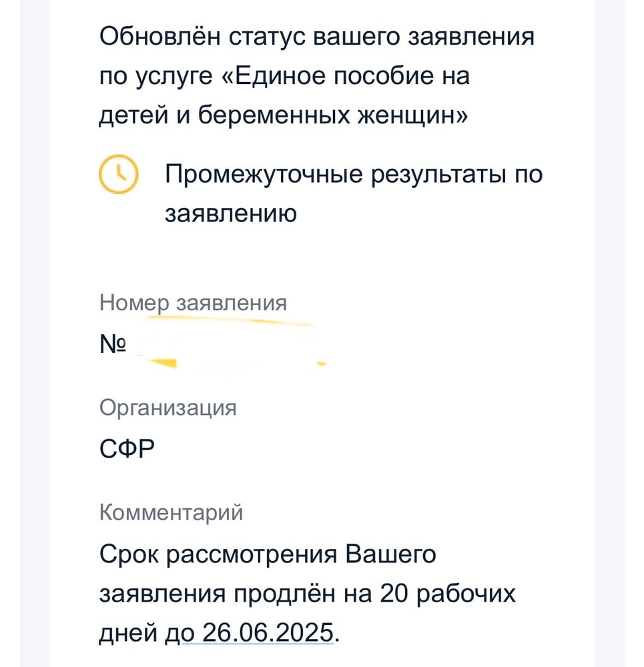The width and height of the screenshot is (644, 667).
Task: Click the yellow clock status icon
Action: 118,174
